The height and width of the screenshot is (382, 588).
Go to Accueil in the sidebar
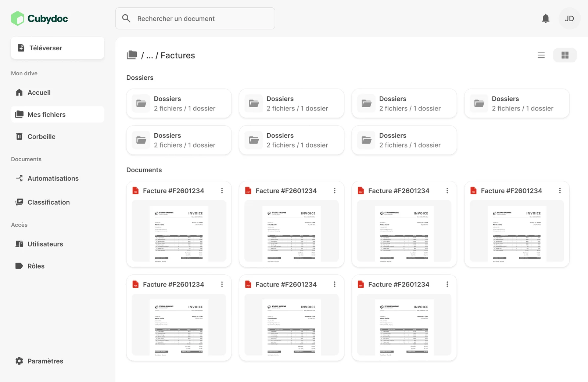pos(58,93)
